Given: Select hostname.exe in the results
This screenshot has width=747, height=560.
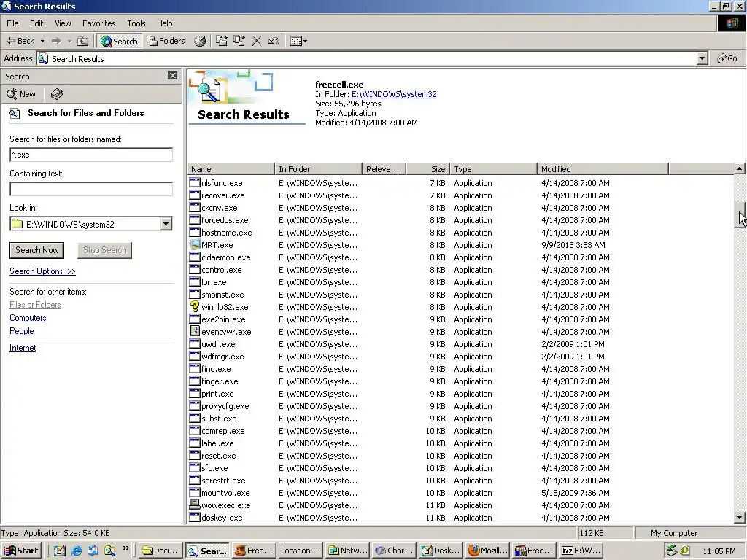Looking at the screenshot, I should click(226, 233).
